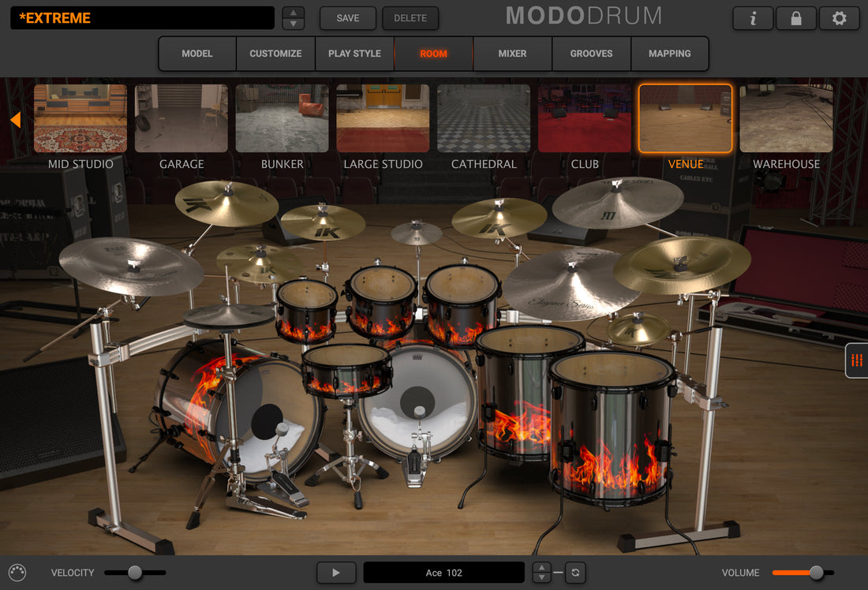Click the small center splash cymbal

pos(417,233)
